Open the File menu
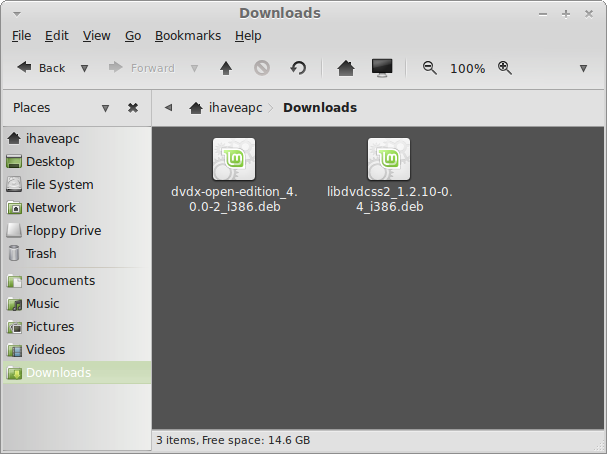The width and height of the screenshot is (607, 454). [21, 36]
